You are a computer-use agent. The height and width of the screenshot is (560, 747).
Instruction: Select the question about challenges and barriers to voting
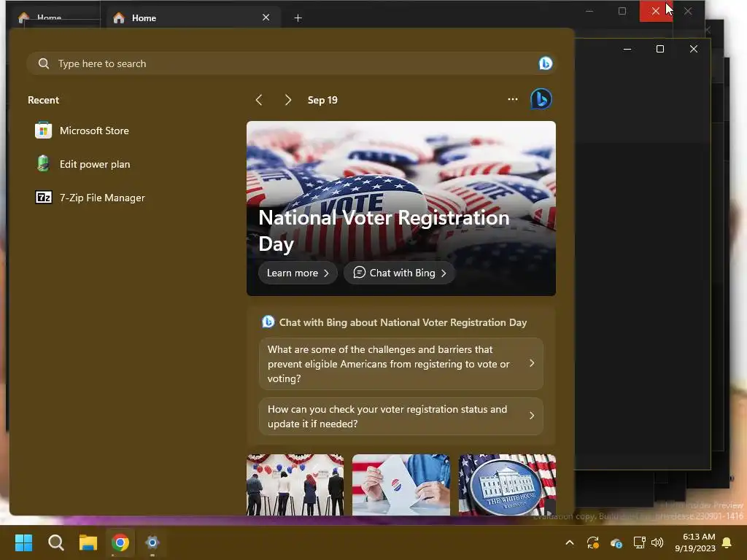(401, 364)
